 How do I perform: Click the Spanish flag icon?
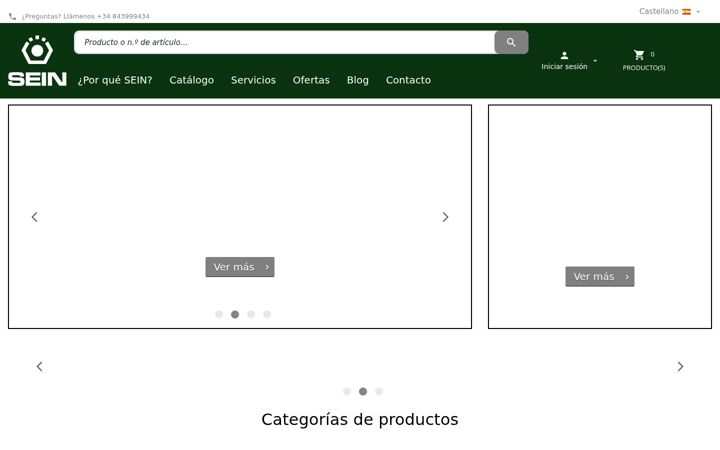686,11
